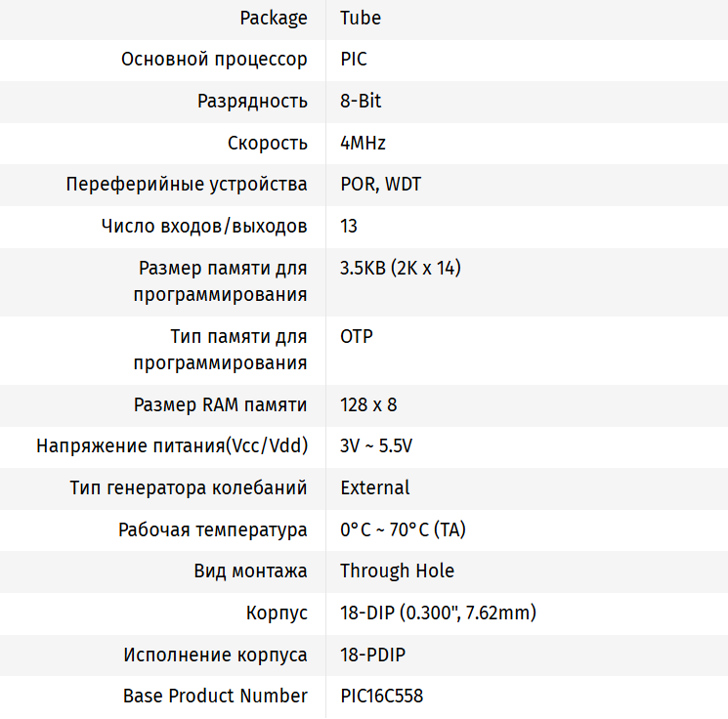728x719 pixels.
Task: Select the '128 x 8' RAM value
Action: tap(368, 405)
